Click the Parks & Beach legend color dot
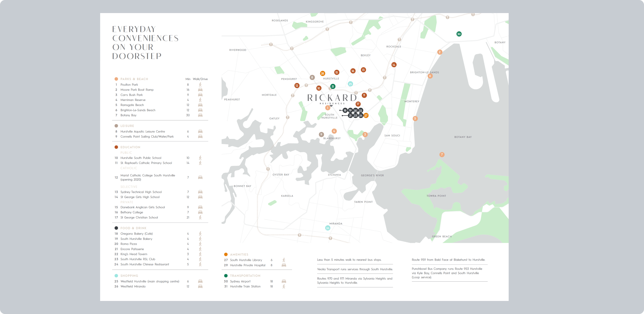This screenshot has width=644, height=314. pyautogui.click(x=116, y=79)
